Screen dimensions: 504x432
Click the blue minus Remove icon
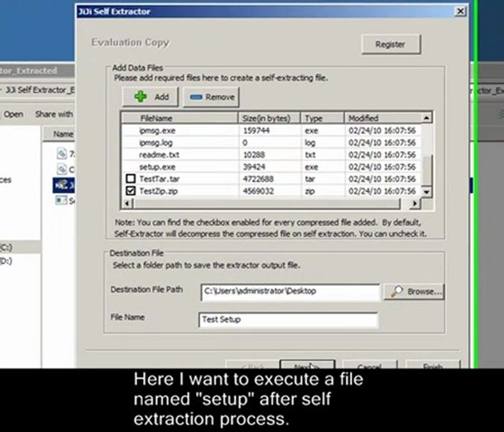(196, 97)
